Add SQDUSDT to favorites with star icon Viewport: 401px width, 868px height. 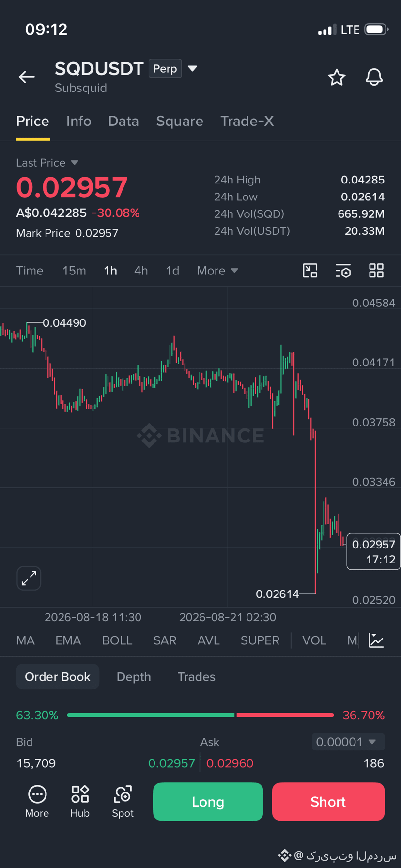click(337, 77)
